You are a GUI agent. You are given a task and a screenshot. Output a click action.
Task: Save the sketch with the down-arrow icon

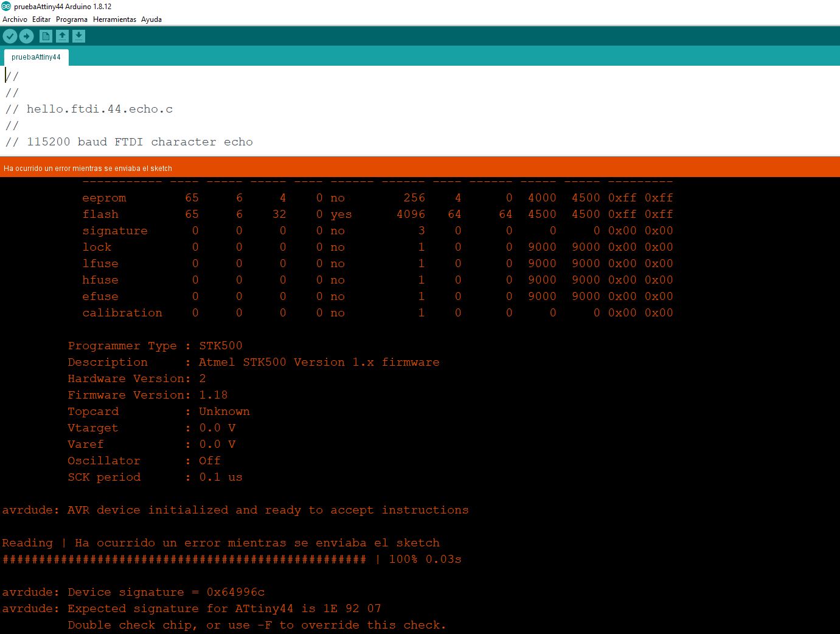[x=78, y=37]
